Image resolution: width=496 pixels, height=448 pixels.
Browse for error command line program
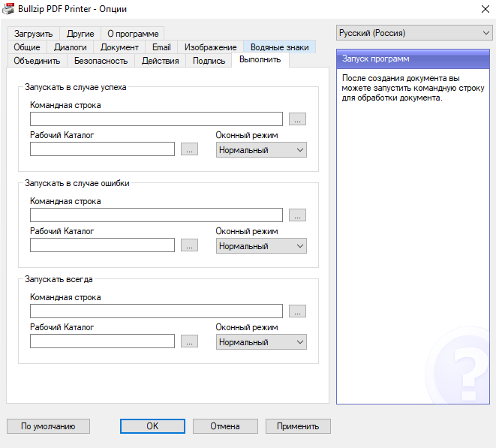(x=297, y=215)
